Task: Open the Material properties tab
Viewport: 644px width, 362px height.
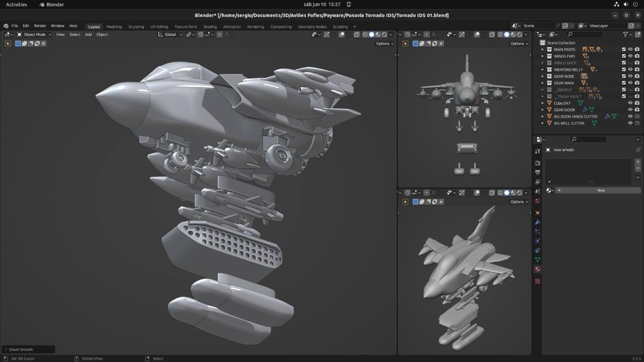Action: click(x=537, y=269)
